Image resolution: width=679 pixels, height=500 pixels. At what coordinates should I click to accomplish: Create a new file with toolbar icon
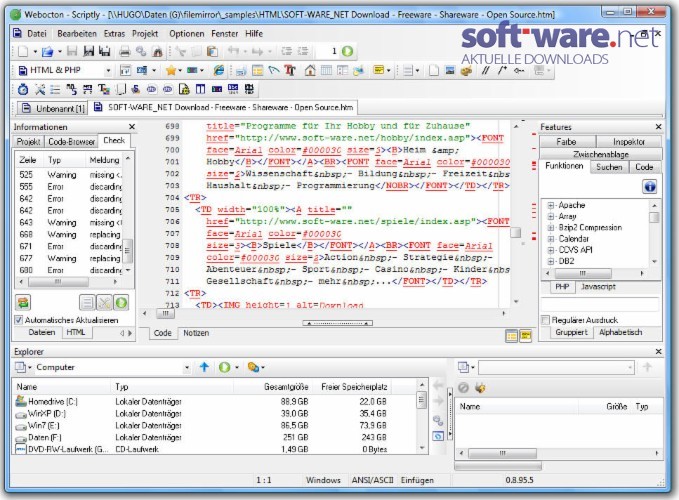(23, 52)
